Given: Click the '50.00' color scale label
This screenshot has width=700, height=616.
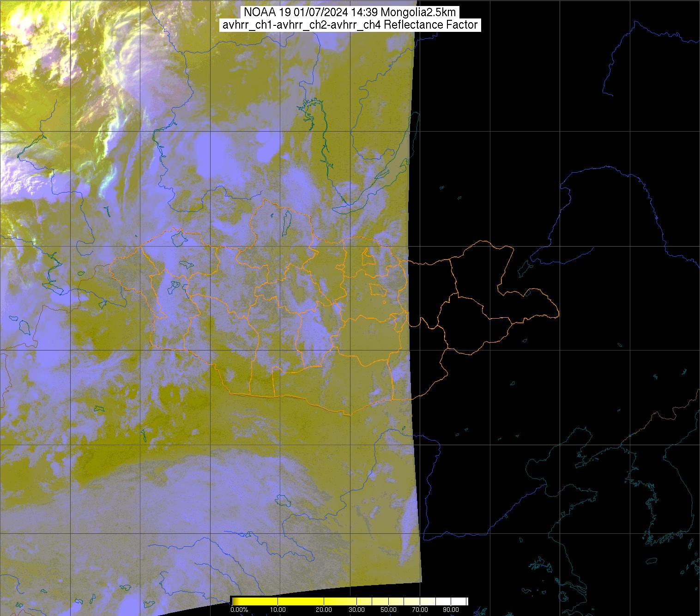Looking at the screenshot, I should tap(389, 610).
